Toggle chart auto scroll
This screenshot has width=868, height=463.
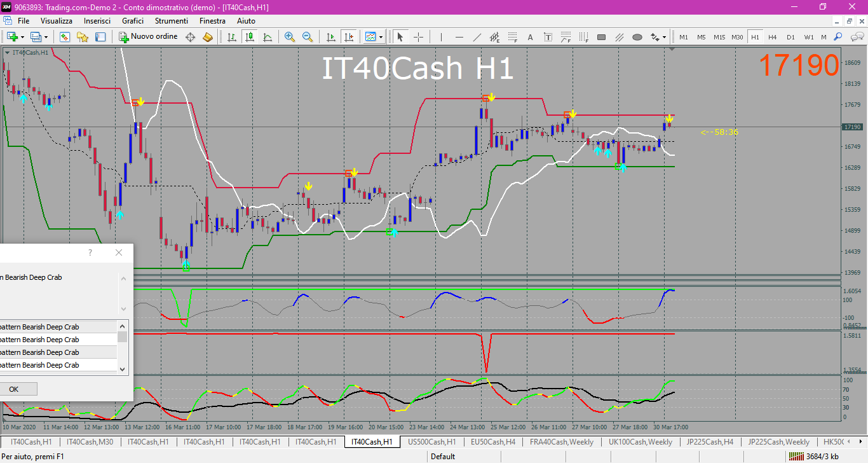[x=330, y=37]
